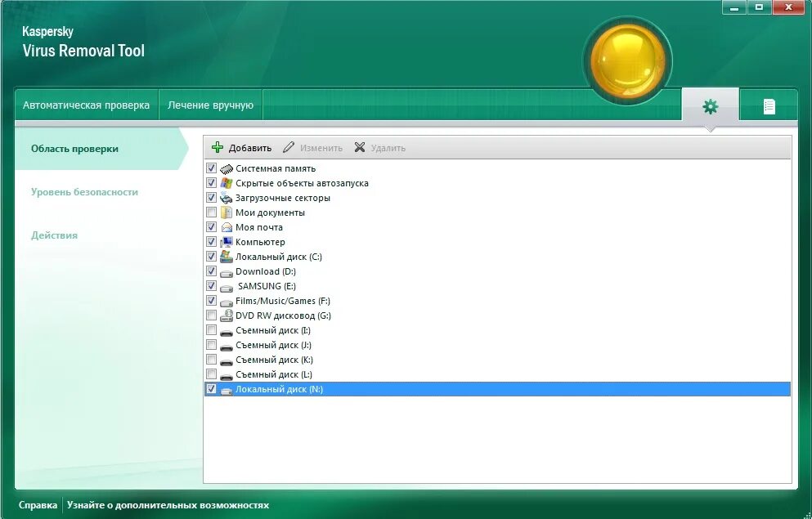Image resolution: width=812 pixels, height=519 pixels.
Task: Uncheck the Films/Music/Games (F:) checkbox
Action: [211, 301]
